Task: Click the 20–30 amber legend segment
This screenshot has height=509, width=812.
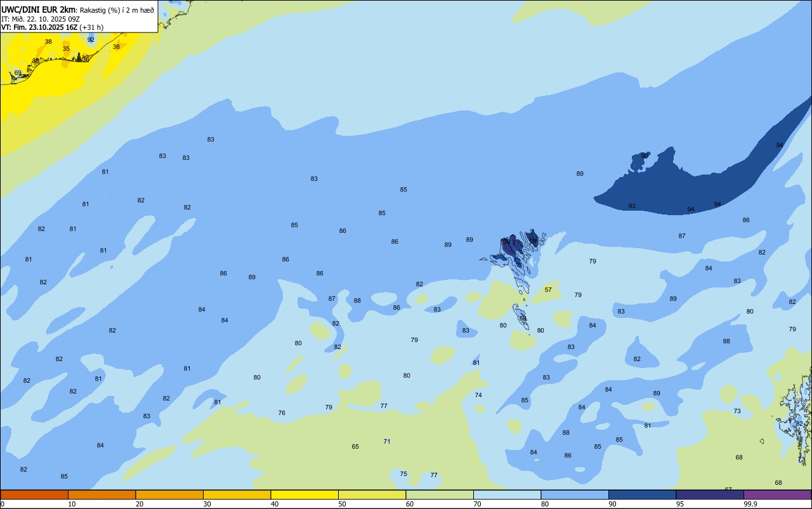Action: [x=169, y=494]
